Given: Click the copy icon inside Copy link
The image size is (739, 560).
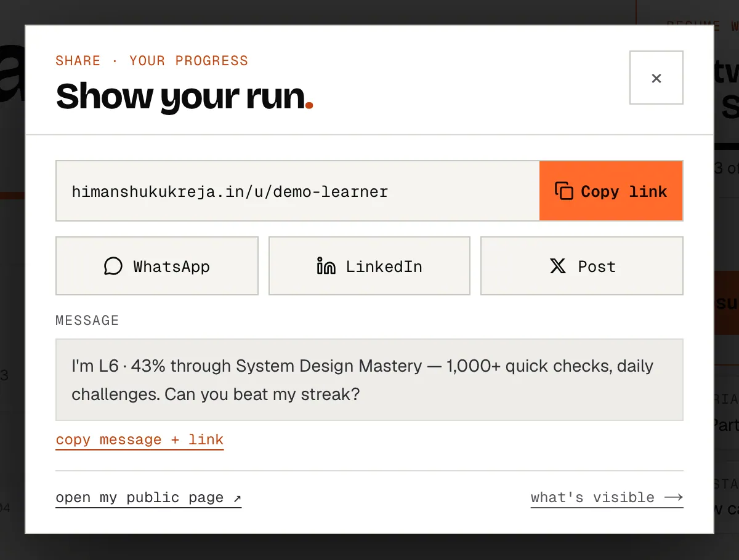Looking at the screenshot, I should (x=563, y=191).
